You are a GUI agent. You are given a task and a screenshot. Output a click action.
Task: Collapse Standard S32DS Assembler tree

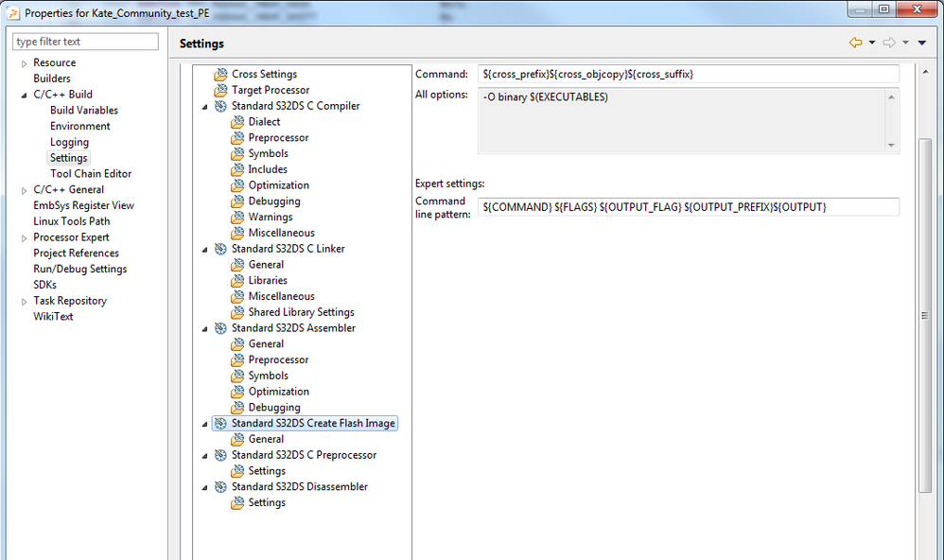click(x=204, y=329)
